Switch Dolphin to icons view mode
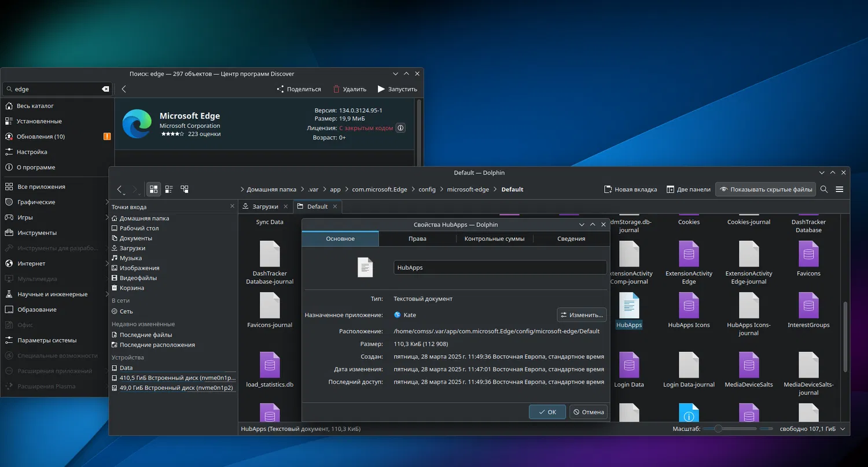 pos(154,189)
